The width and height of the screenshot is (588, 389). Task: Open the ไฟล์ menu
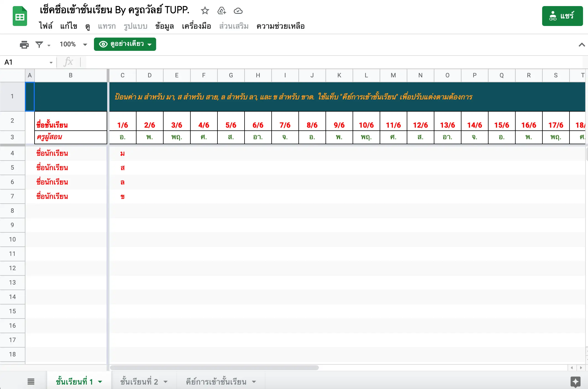coord(46,26)
